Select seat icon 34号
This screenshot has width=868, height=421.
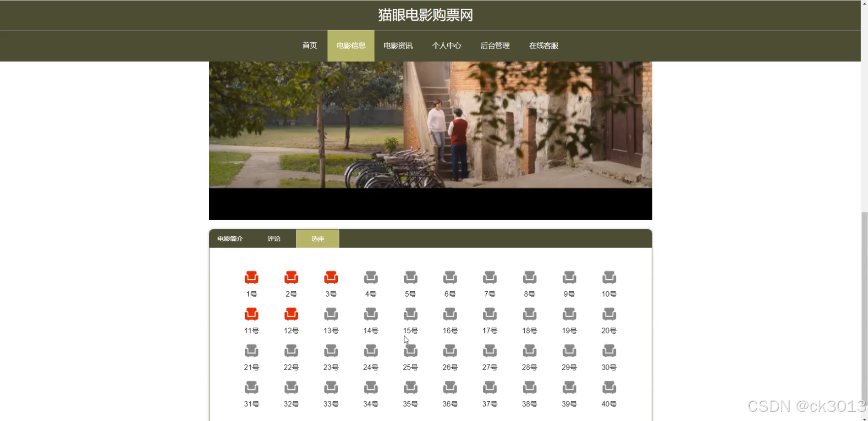click(x=371, y=388)
